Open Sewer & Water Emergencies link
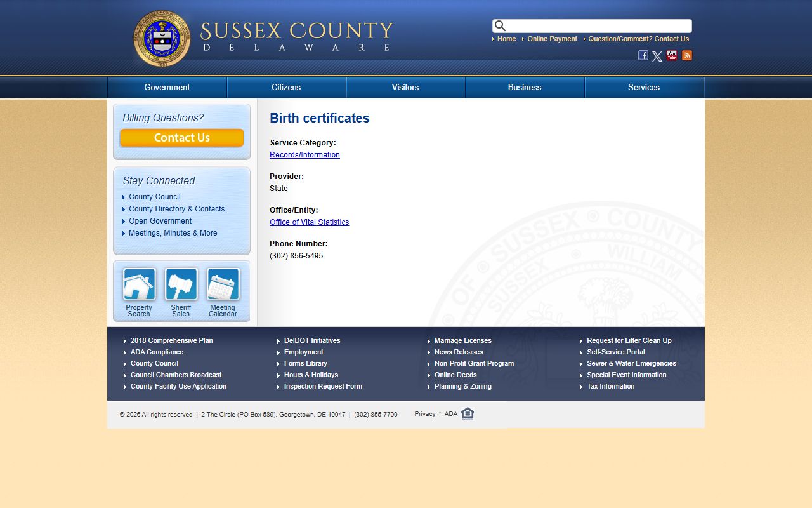The height and width of the screenshot is (508, 812). click(631, 364)
